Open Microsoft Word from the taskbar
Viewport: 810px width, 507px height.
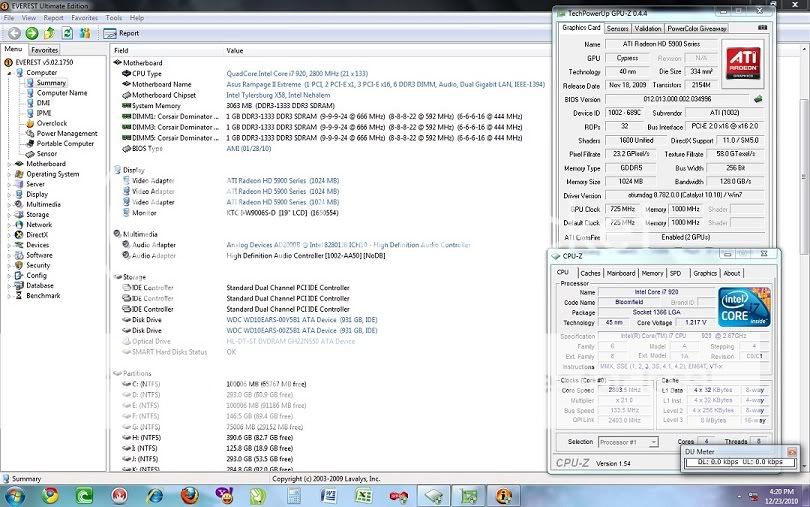[329, 496]
